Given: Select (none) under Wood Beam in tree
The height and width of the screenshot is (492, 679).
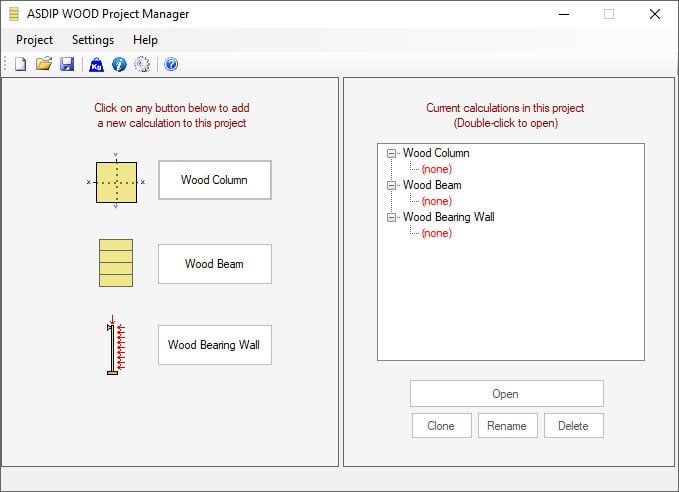Looking at the screenshot, I should coord(436,201).
